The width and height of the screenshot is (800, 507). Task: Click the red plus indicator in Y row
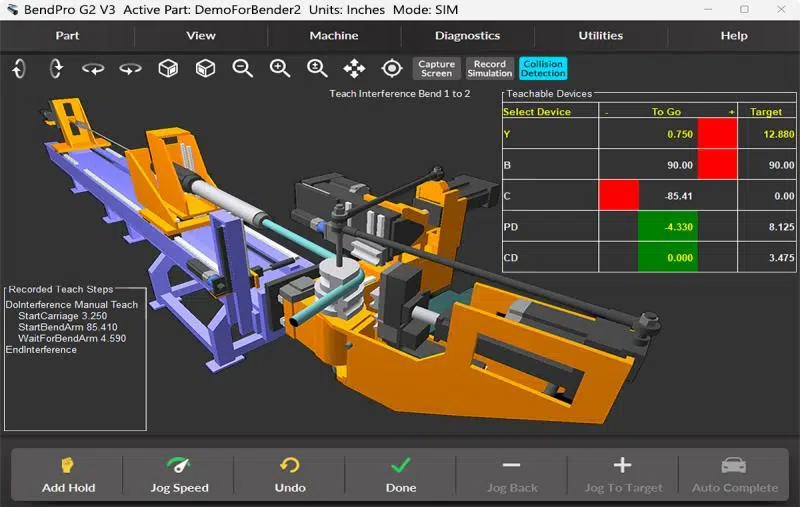click(x=717, y=134)
